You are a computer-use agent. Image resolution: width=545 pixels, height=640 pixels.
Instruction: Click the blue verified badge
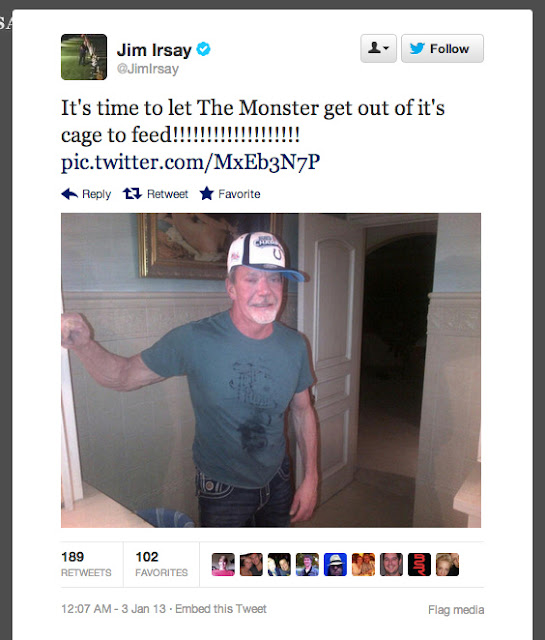click(x=203, y=49)
